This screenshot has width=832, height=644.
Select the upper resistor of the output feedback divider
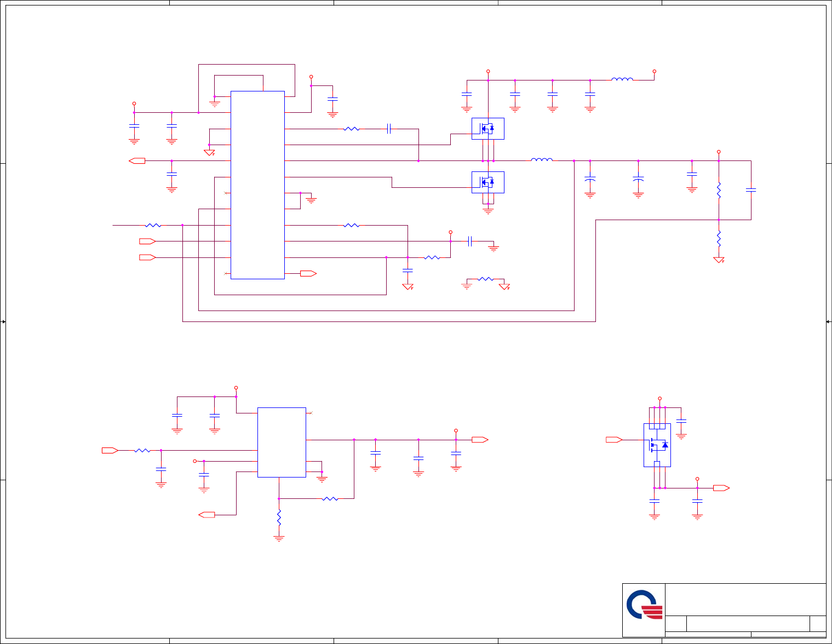click(719, 191)
